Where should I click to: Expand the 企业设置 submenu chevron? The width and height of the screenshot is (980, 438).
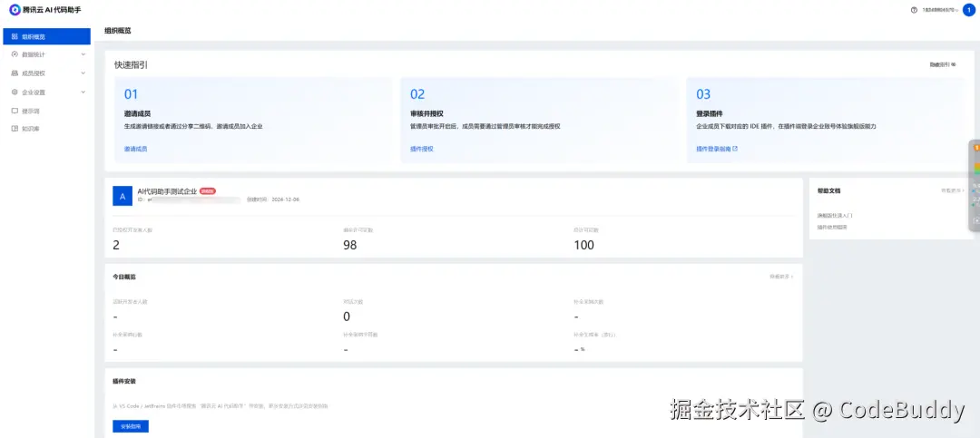[83, 92]
